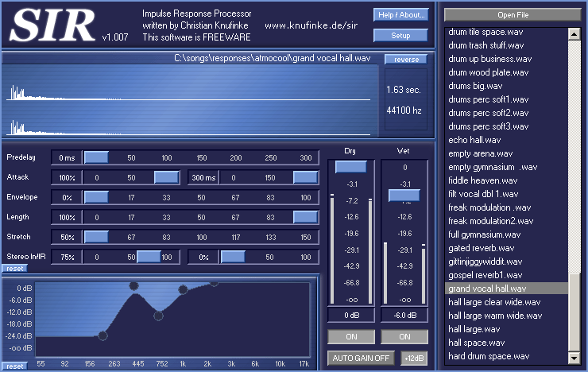Image resolution: width=588 pixels, height=372 pixels.
Task: Select drums big.wav impulse response
Action: (x=475, y=86)
